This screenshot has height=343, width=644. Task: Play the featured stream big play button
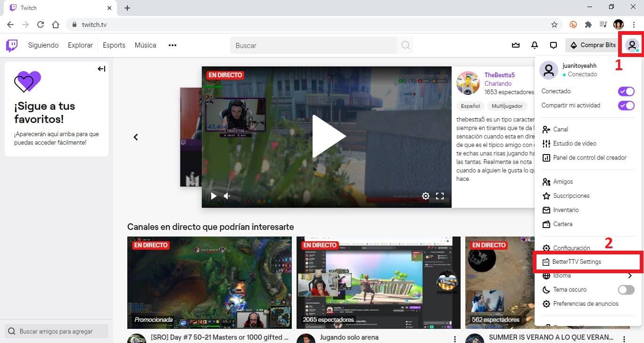coord(328,137)
